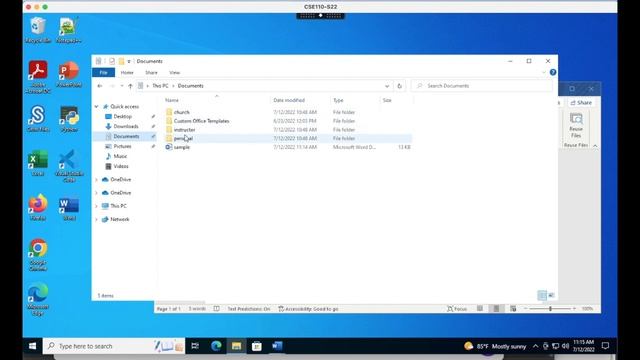Open Word desktop shortcut
This screenshot has width=640, height=360.
coord(69,209)
